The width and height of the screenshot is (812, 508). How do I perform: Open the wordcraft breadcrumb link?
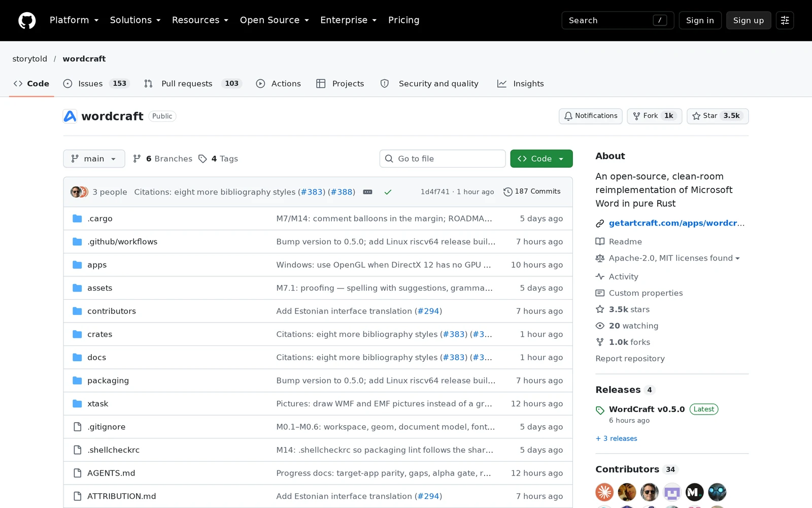(84, 59)
